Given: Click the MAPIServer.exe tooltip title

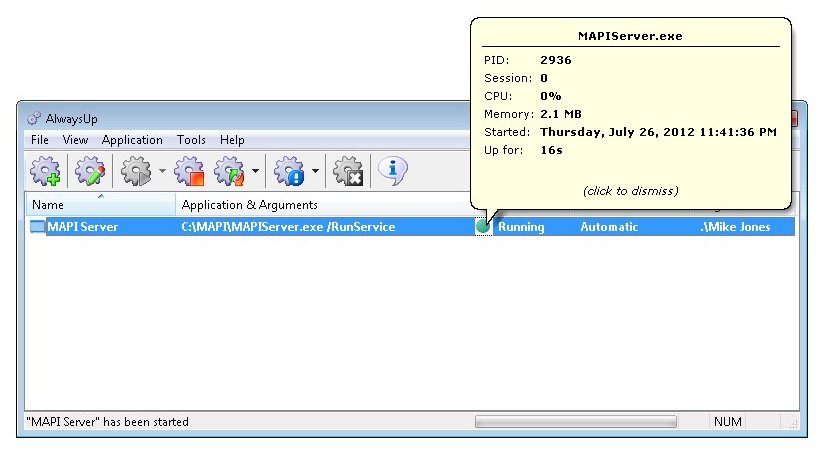Looking at the screenshot, I should [x=630, y=36].
